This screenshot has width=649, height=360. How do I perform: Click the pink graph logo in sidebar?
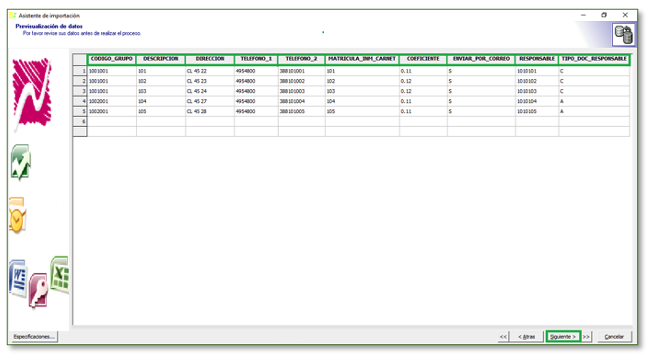(32, 93)
